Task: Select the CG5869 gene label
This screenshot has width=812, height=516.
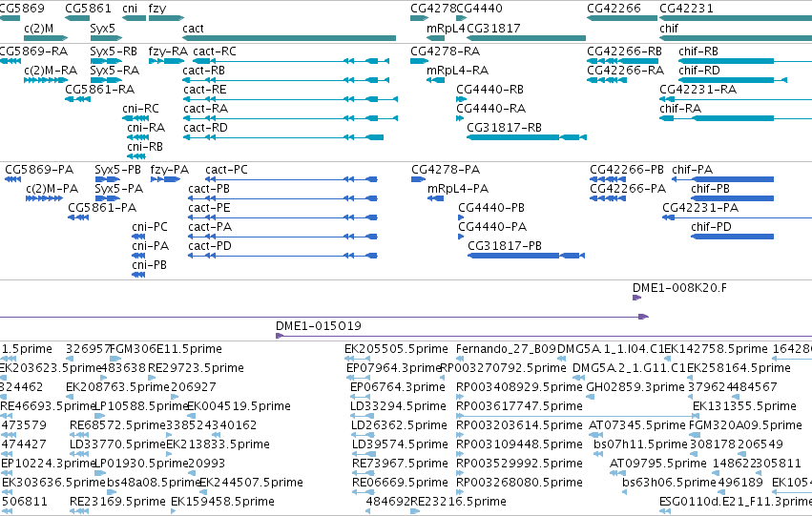Action: pyautogui.click(x=22, y=9)
